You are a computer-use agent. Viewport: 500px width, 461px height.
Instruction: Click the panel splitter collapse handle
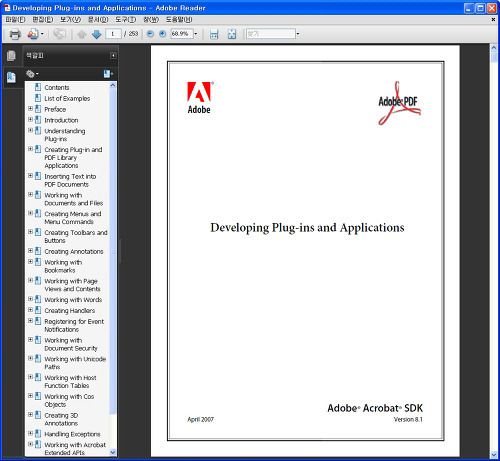[x=120, y=251]
